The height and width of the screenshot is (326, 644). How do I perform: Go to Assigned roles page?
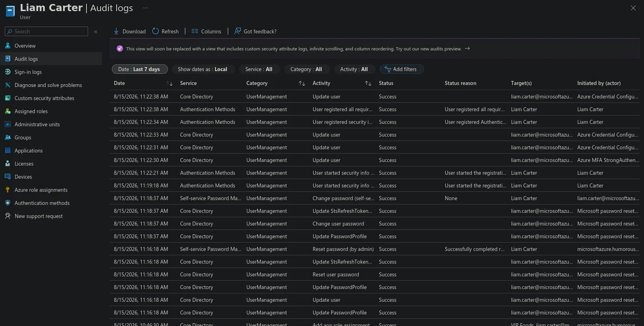point(51,111)
